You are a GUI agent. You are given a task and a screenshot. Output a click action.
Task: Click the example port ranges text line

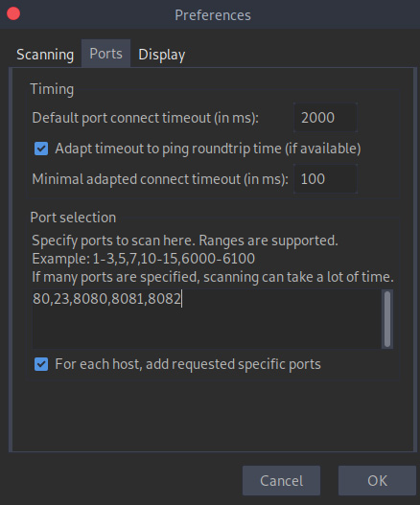144,259
